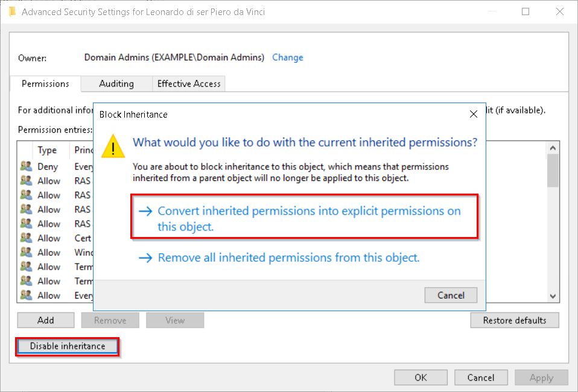Click the Type column header
The image size is (578, 392).
(47, 150)
